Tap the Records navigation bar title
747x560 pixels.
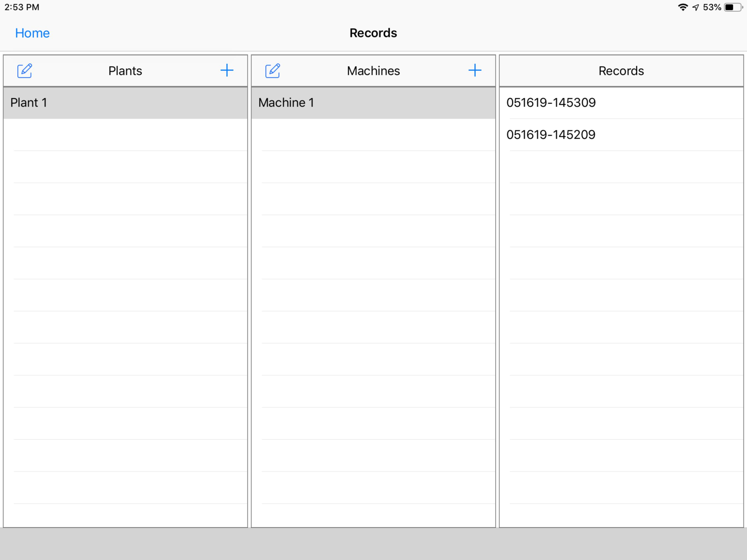coord(373,33)
